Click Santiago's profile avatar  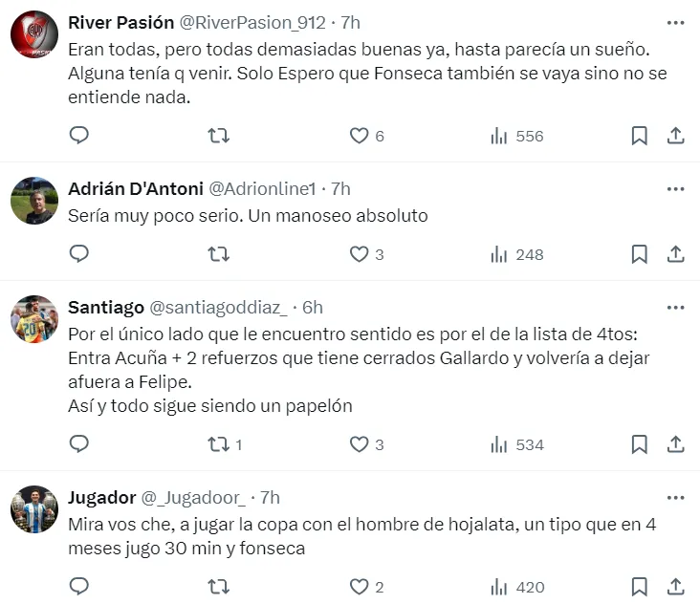coord(34,319)
